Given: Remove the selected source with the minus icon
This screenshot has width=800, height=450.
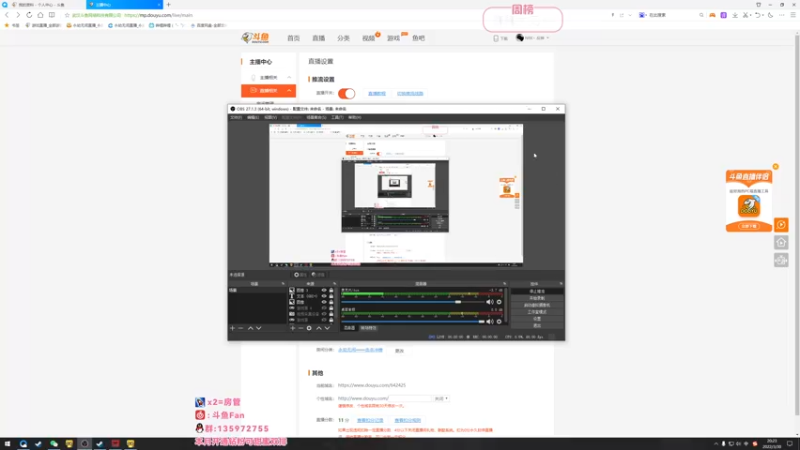Looking at the screenshot, I should click(x=301, y=328).
